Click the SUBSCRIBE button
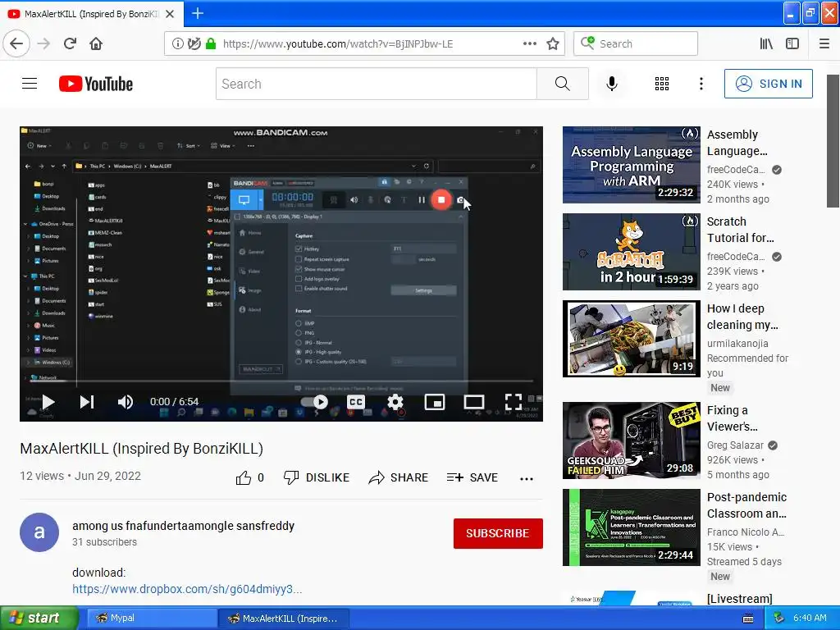This screenshot has height=630, width=840. click(498, 533)
